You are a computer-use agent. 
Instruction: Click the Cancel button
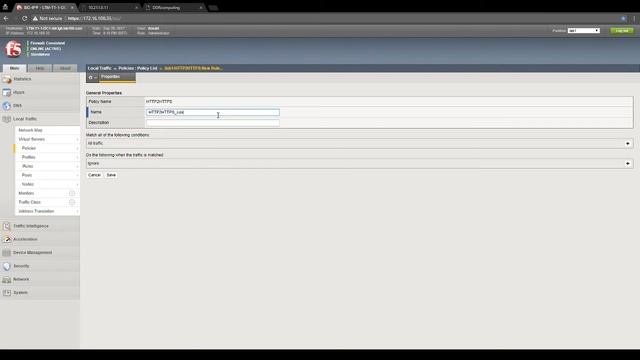94,175
